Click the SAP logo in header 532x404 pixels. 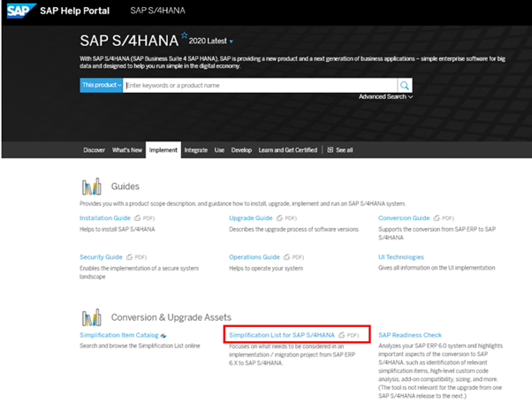[x=19, y=11]
